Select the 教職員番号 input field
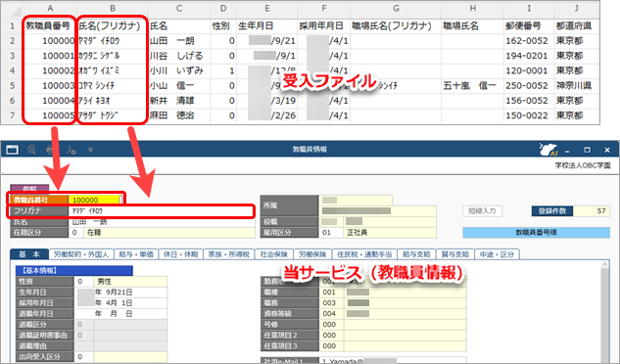Screen dimensions: 620x364 click(96, 200)
